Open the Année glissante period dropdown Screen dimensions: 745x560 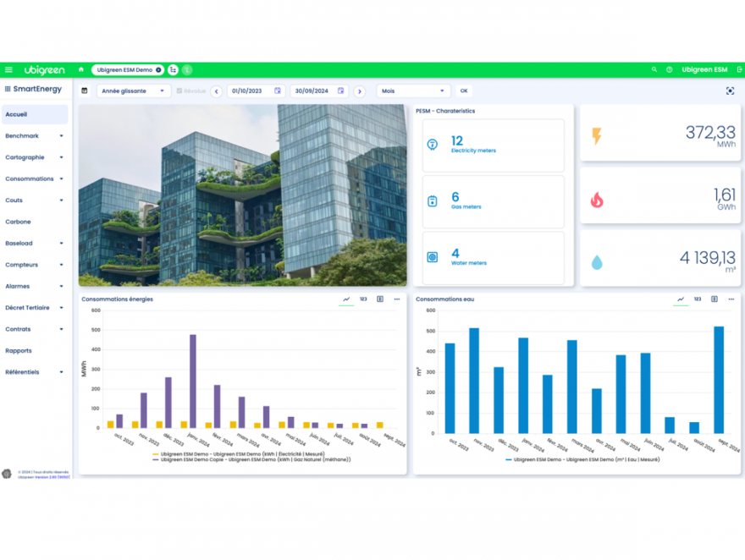[134, 91]
